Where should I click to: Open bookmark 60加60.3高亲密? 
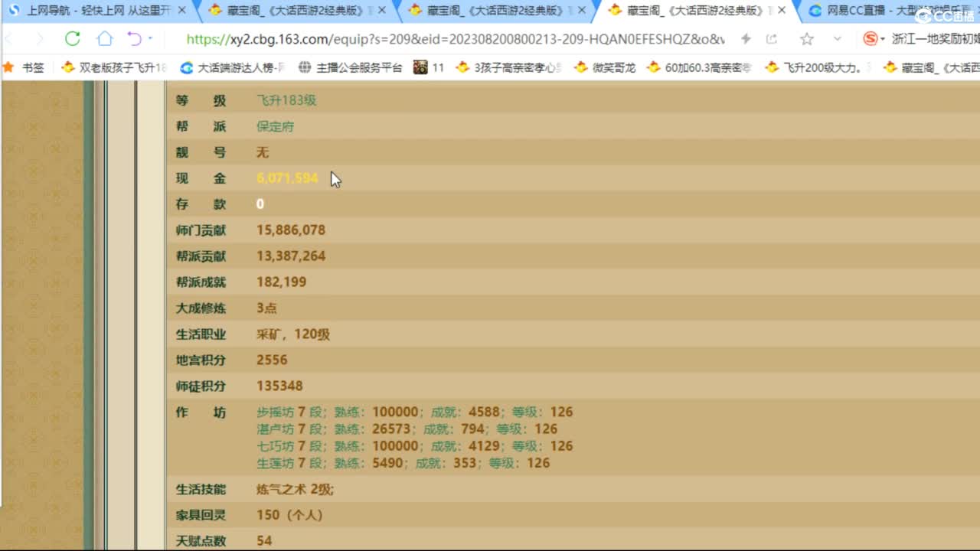tap(700, 67)
